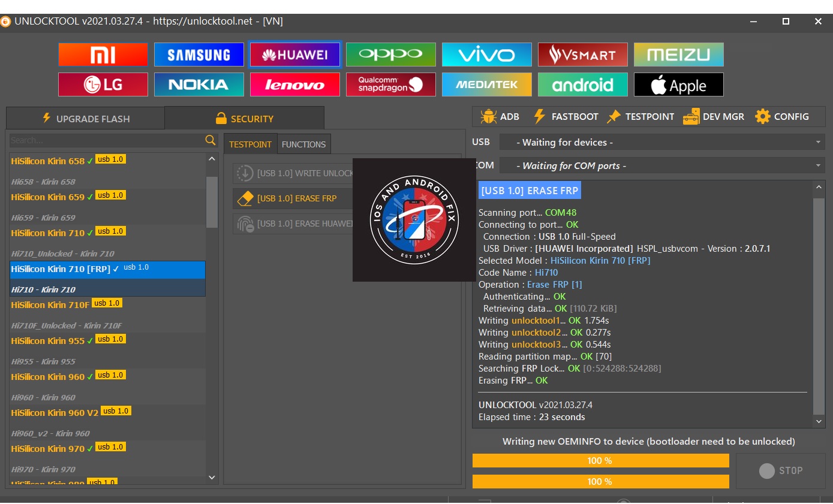The image size is (833, 504).
Task: Click the log panel scrollbar thumb
Action: pos(819,306)
